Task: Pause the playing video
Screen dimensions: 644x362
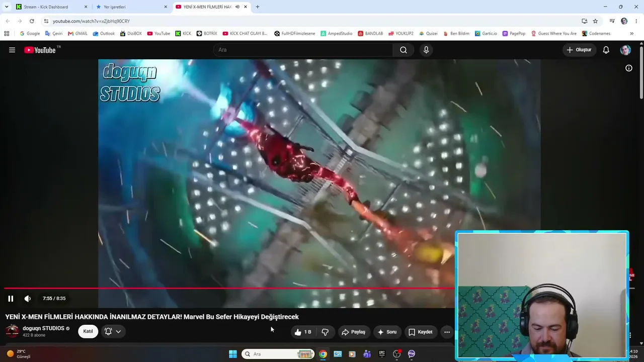Action: [11, 299]
